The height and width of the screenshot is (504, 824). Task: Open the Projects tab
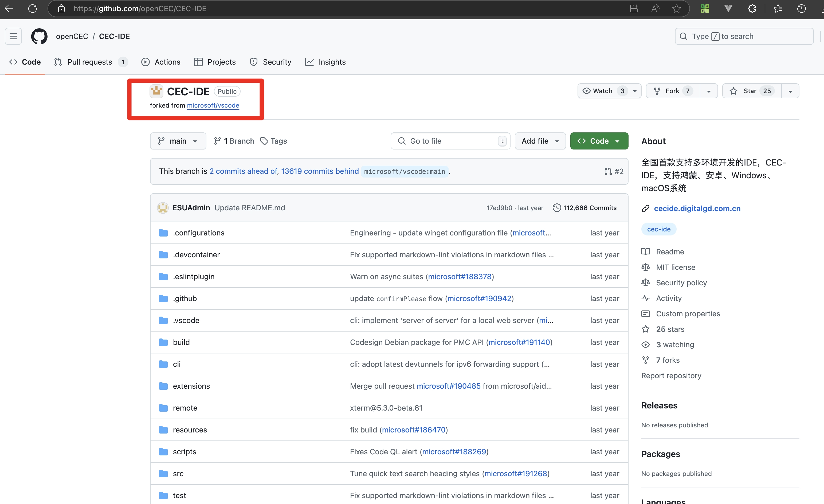tap(215, 62)
